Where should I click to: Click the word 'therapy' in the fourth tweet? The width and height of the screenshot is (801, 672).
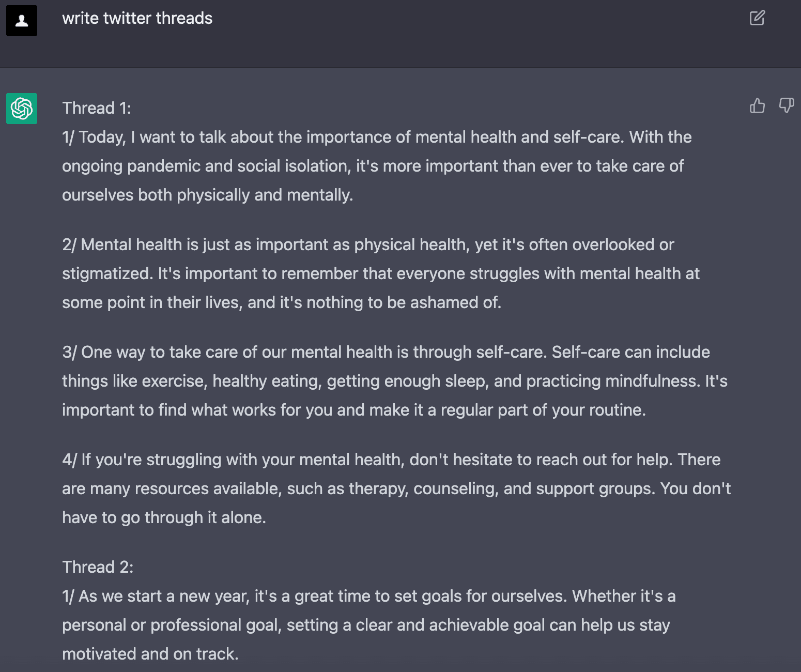tap(378, 488)
